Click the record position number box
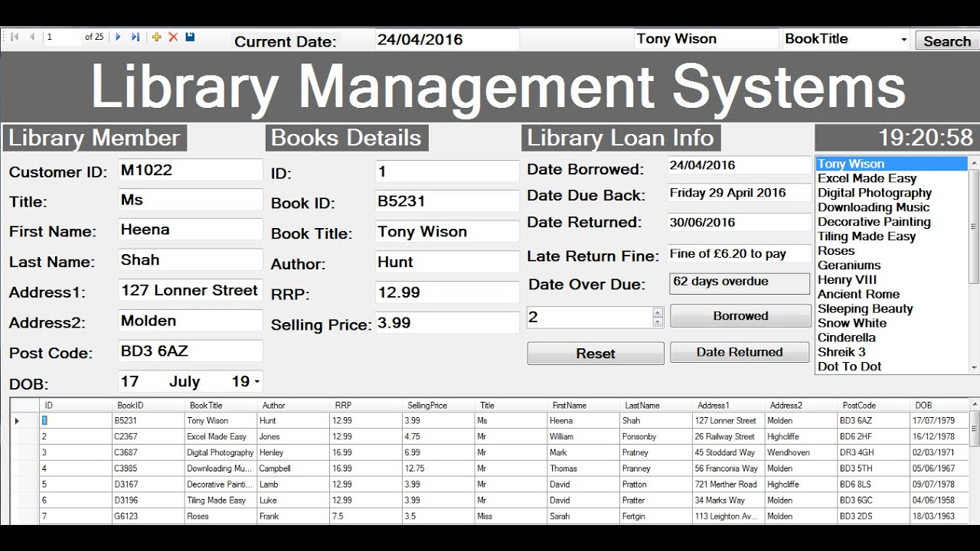The image size is (980, 551). (63, 37)
